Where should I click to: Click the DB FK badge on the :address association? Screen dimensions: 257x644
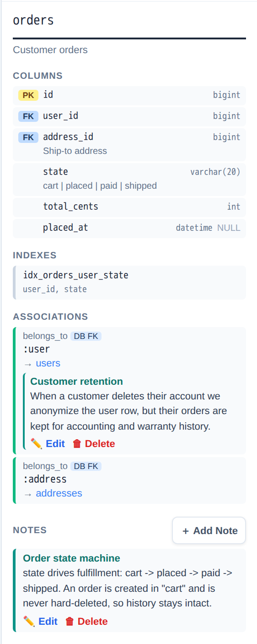pyautogui.click(x=86, y=466)
